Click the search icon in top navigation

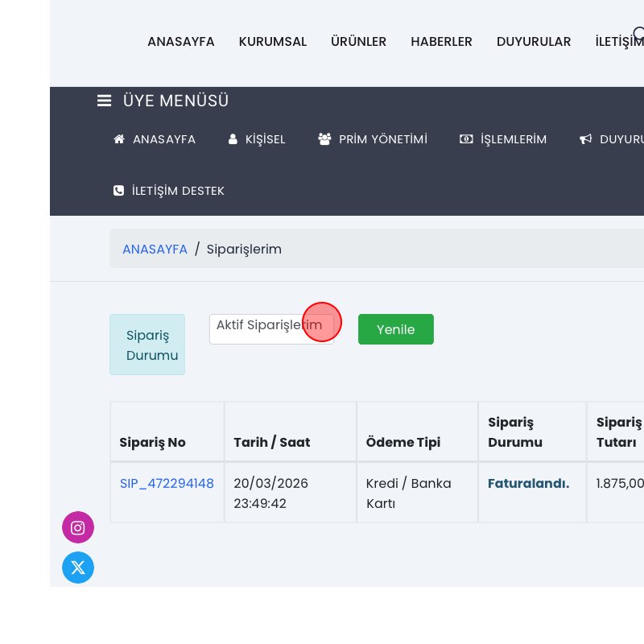[638, 35]
